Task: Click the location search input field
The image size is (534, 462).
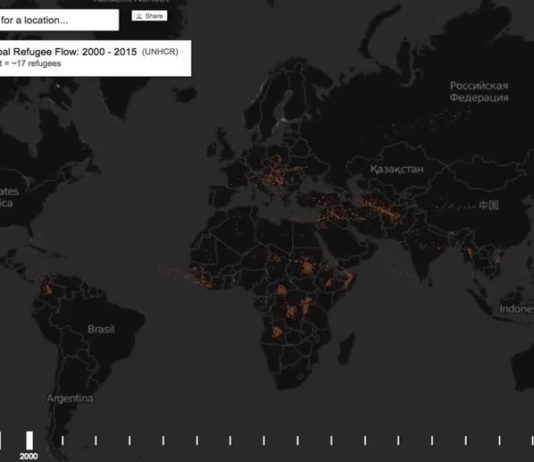Action: [59, 20]
